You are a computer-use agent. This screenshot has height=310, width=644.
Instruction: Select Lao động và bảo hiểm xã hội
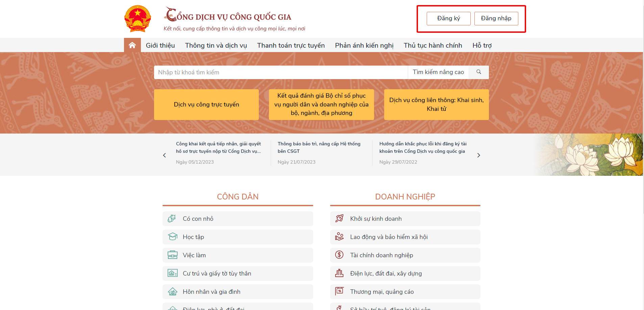pyautogui.click(x=389, y=237)
